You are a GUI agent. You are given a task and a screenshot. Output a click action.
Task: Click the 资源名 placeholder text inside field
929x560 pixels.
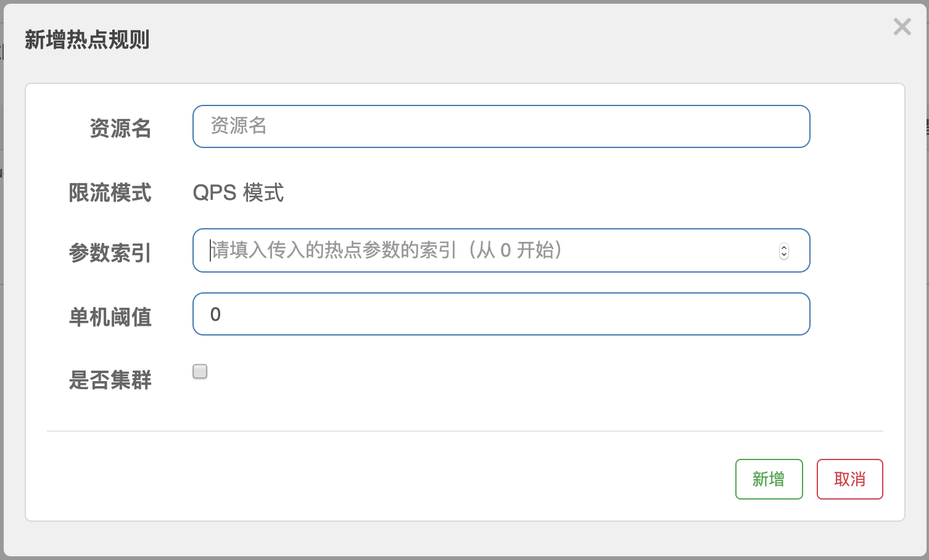[x=238, y=126]
